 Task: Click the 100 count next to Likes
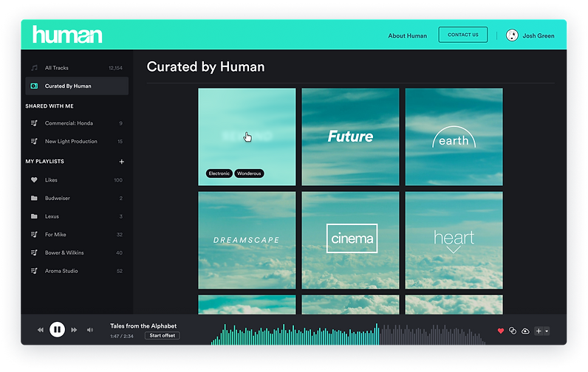coord(118,180)
